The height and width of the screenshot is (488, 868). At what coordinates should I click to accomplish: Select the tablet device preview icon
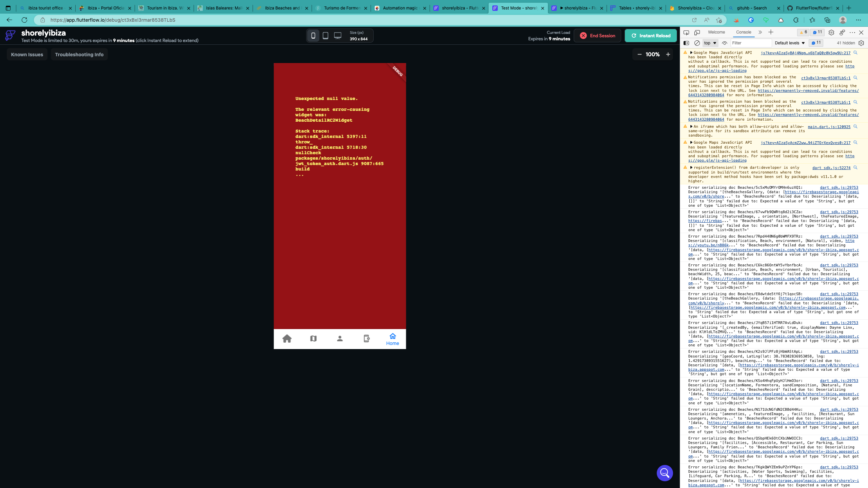[325, 35]
